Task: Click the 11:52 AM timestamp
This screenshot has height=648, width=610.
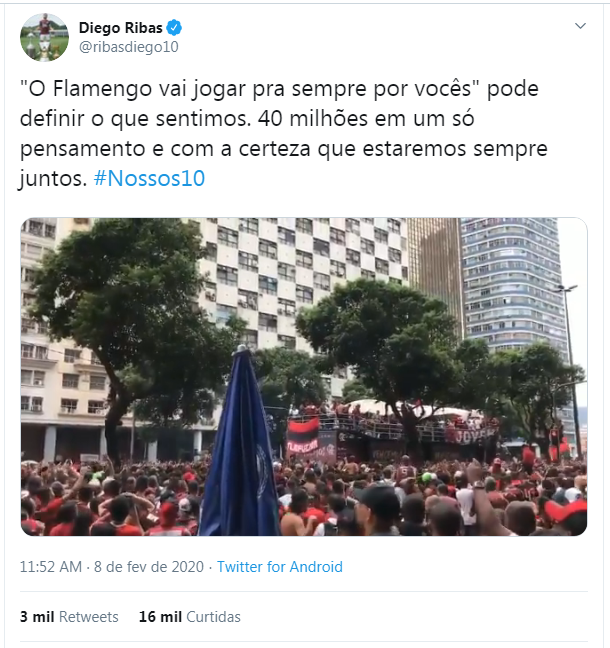Action: (51, 567)
